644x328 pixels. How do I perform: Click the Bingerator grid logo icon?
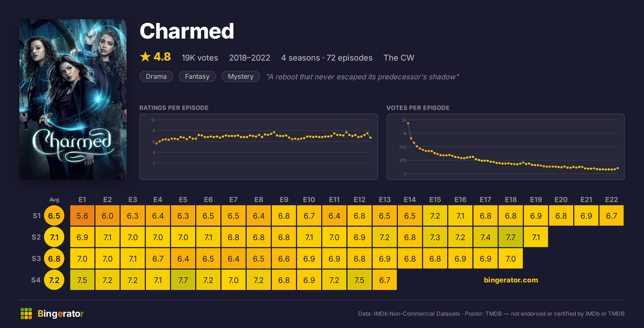pyautogui.click(x=26, y=314)
